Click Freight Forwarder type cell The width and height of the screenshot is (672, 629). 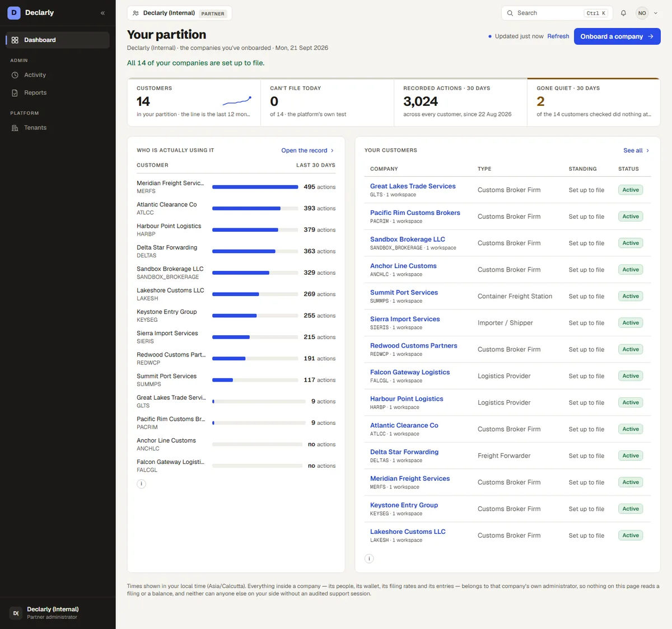coord(504,456)
